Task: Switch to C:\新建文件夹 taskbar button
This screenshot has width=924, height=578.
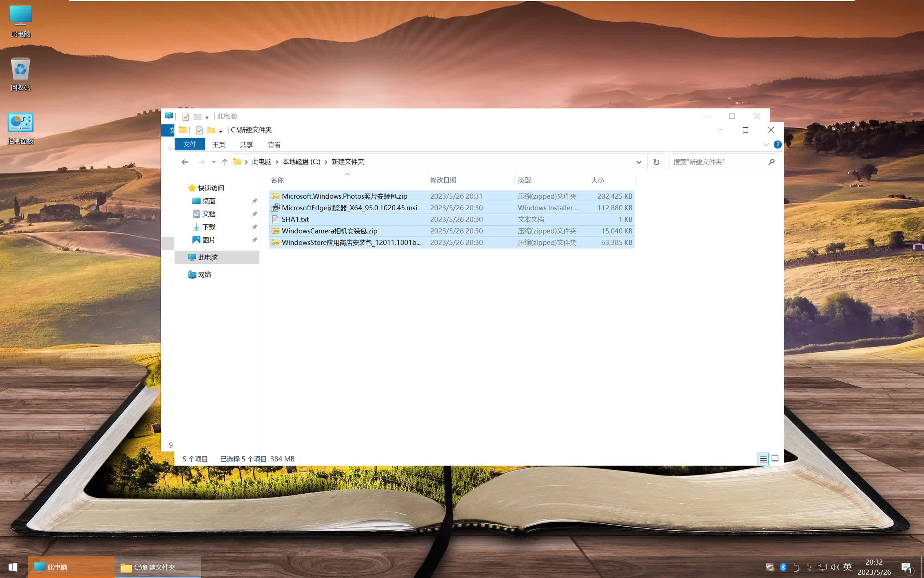Action: (158, 567)
